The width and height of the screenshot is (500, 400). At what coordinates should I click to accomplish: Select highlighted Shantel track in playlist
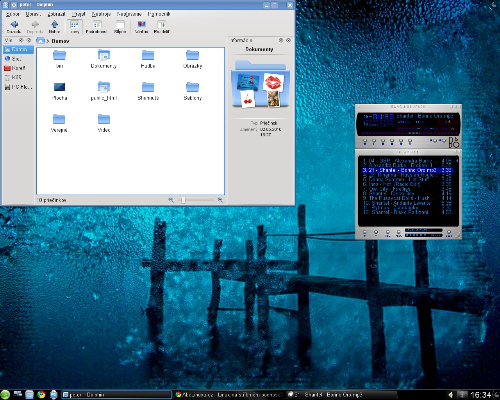click(x=407, y=170)
